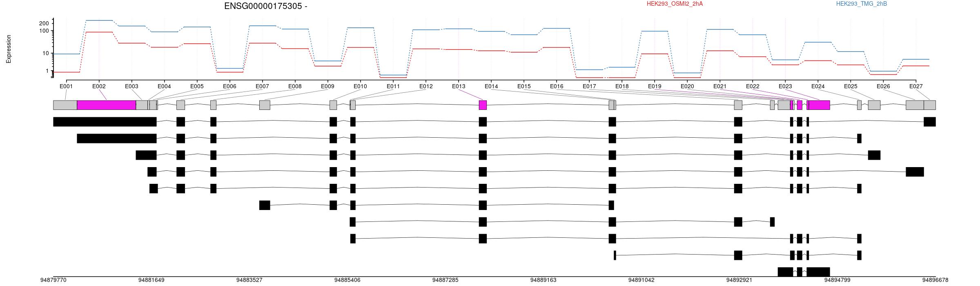Click the Expression axis label
The image size is (980, 286).
(9, 49)
